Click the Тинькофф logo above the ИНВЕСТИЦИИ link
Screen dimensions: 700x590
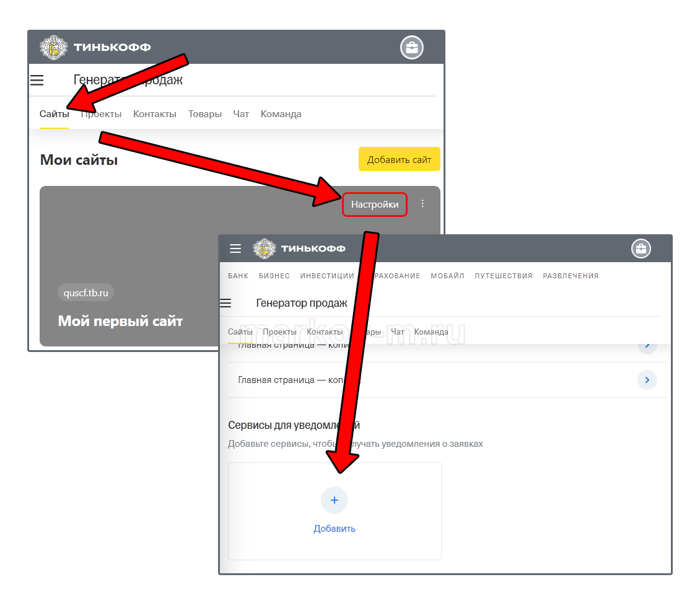tap(300, 249)
